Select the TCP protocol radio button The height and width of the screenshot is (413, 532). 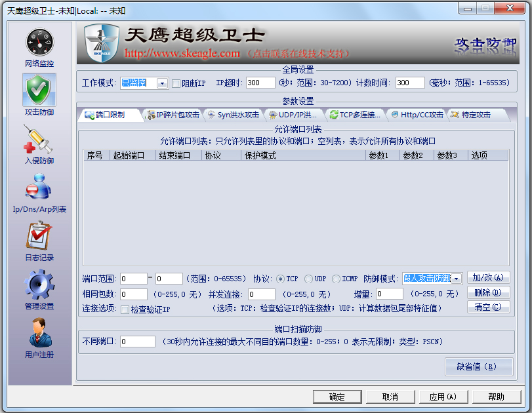coord(280,279)
